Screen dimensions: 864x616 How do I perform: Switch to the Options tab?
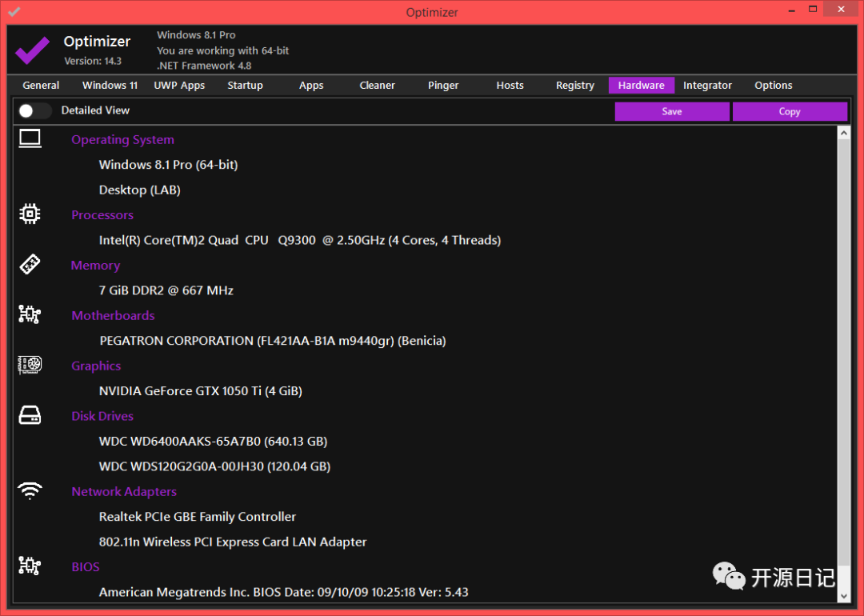pos(774,86)
